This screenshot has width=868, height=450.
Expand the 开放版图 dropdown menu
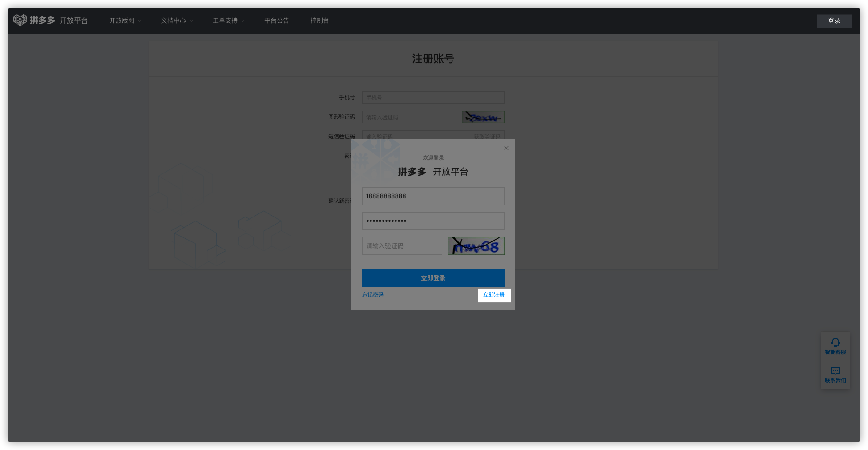click(x=125, y=20)
